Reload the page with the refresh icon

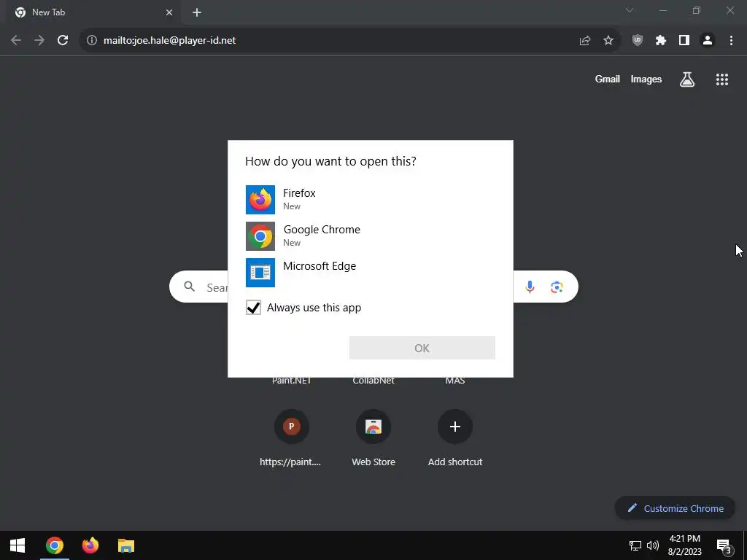click(x=63, y=41)
